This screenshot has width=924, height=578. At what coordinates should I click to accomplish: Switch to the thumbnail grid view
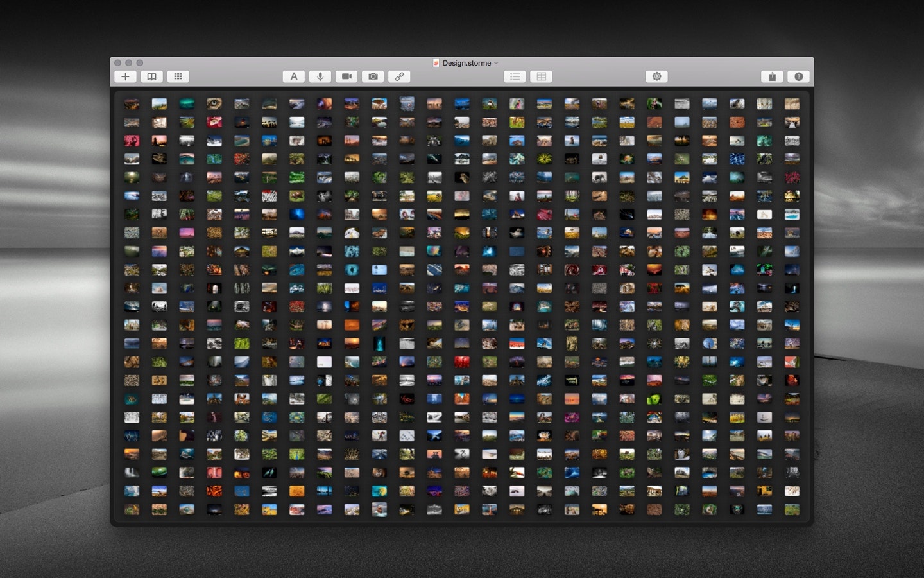pos(178,76)
